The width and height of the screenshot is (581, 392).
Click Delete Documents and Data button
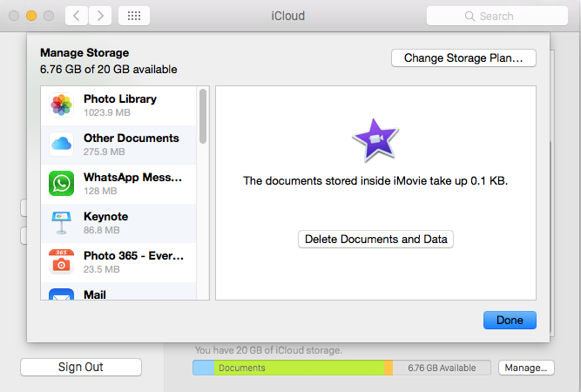375,240
